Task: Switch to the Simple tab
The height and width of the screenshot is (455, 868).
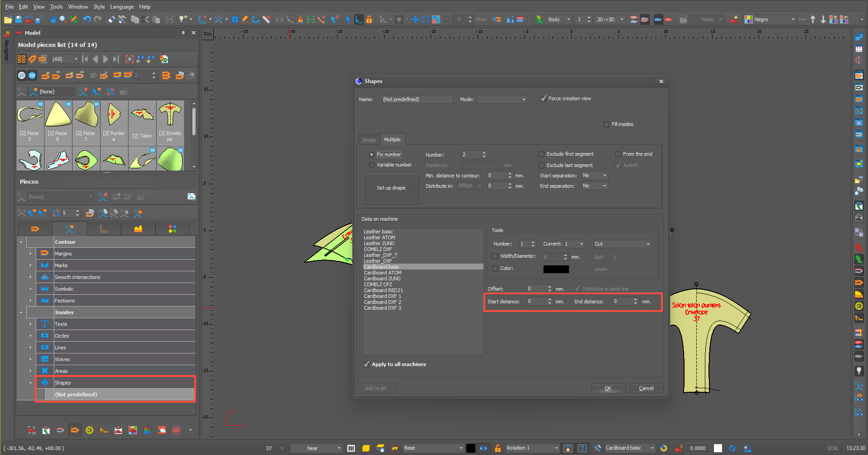Action: [x=369, y=140]
